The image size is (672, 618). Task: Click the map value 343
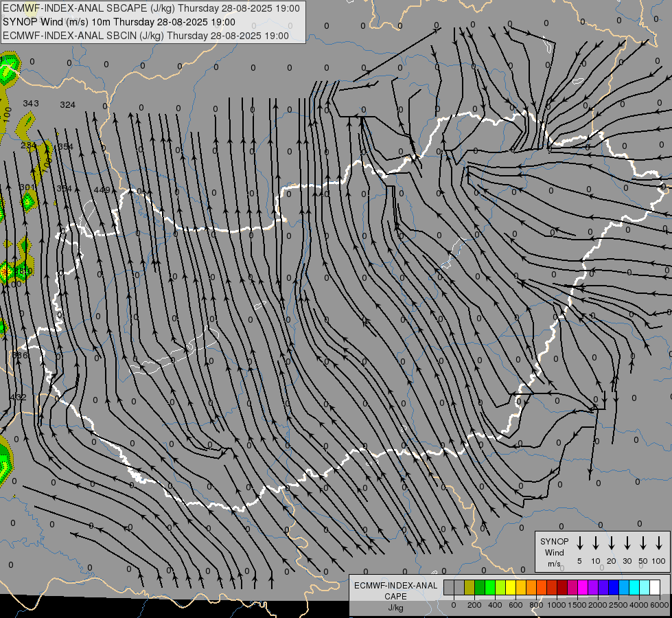pos(31,104)
